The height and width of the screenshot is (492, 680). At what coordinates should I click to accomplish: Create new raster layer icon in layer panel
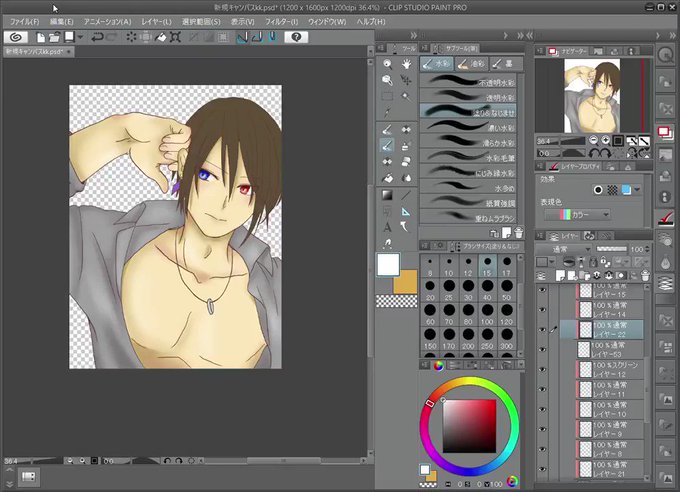pyautogui.click(x=560, y=276)
